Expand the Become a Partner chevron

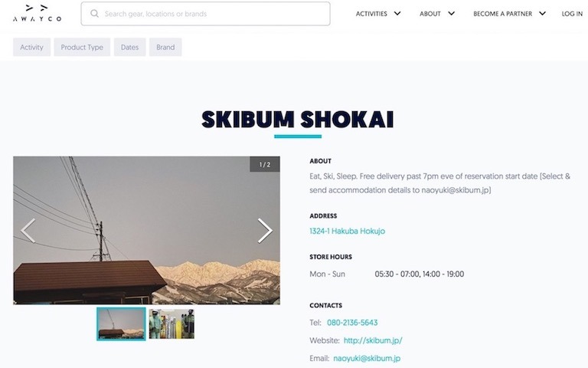coord(542,14)
